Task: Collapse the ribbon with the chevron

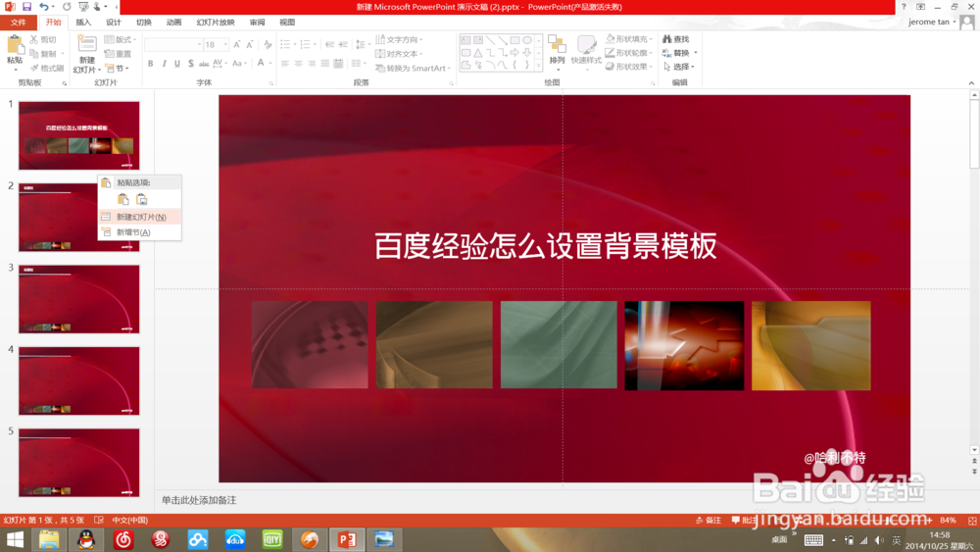Action: coord(971,82)
